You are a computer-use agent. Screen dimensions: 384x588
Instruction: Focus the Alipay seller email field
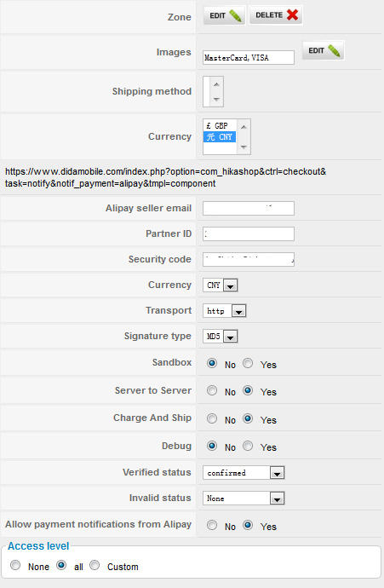coord(249,209)
